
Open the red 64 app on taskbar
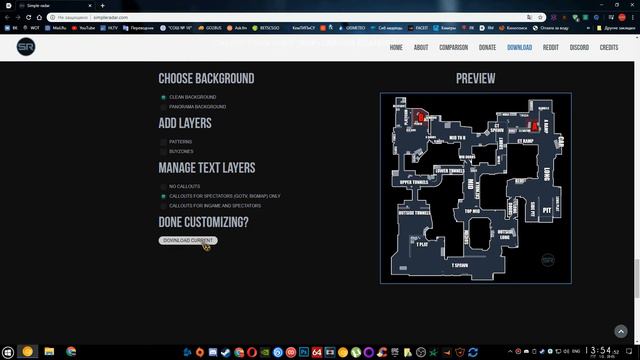click(317, 352)
